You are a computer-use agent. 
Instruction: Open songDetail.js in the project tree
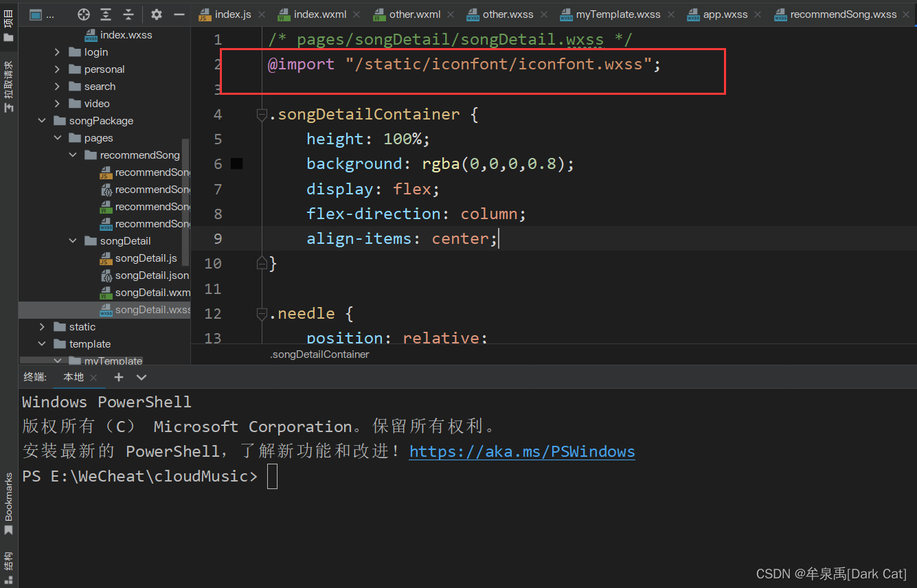[146, 258]
